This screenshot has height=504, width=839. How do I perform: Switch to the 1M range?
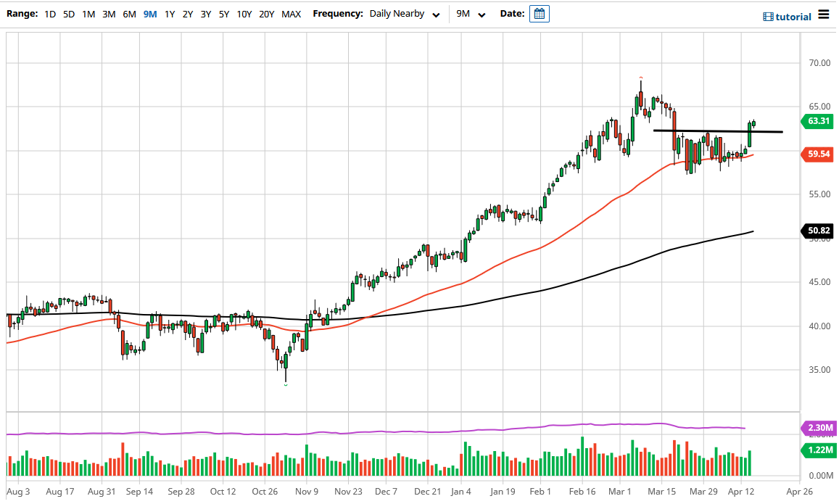(x=88, y=13)
